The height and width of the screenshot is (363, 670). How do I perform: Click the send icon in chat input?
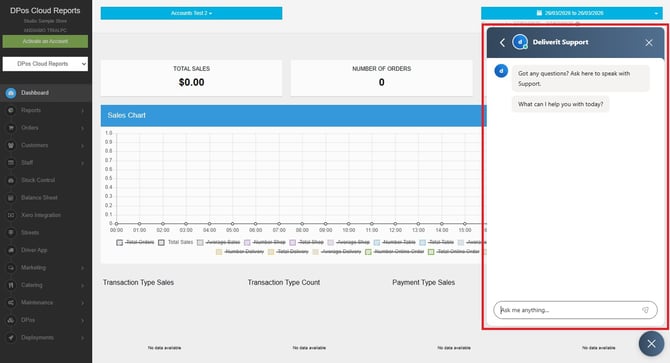(x=645, y=310)
